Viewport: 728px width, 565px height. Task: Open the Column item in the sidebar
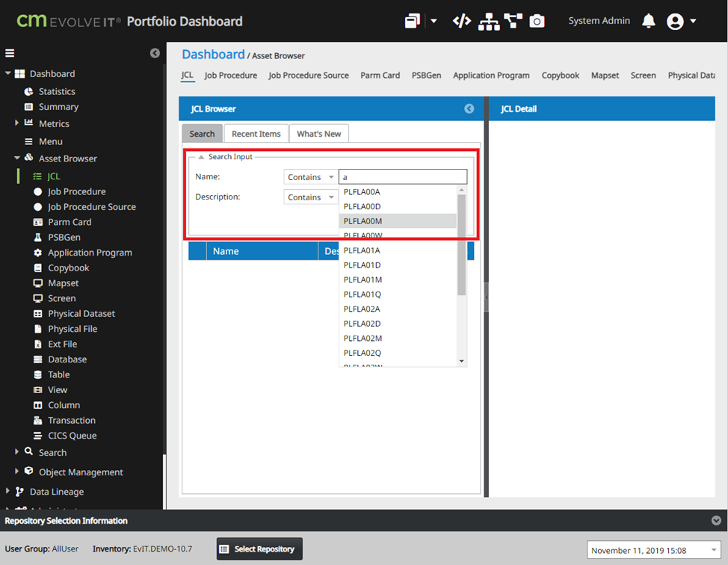[x=64, y=405]
